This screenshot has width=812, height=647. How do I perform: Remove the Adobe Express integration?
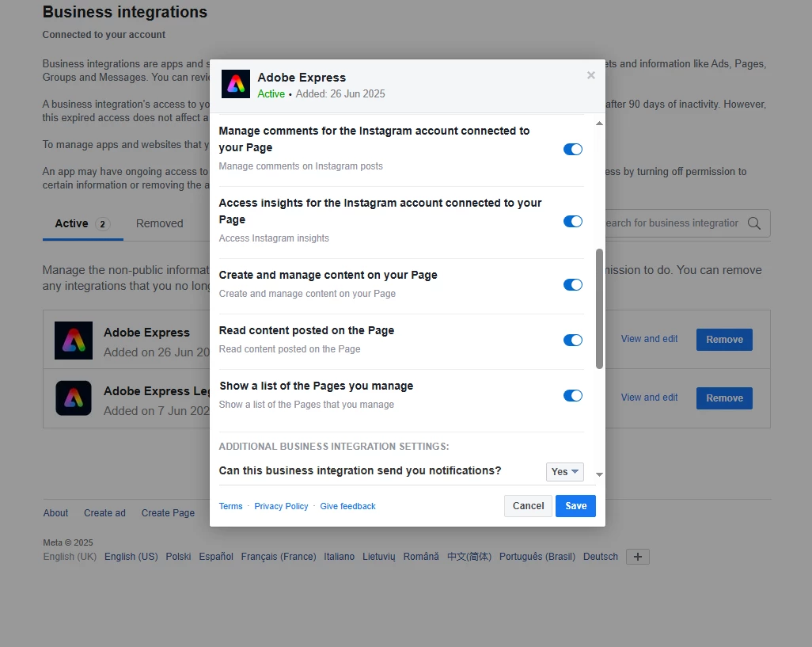pyautogui.click(x=724, y=340)
